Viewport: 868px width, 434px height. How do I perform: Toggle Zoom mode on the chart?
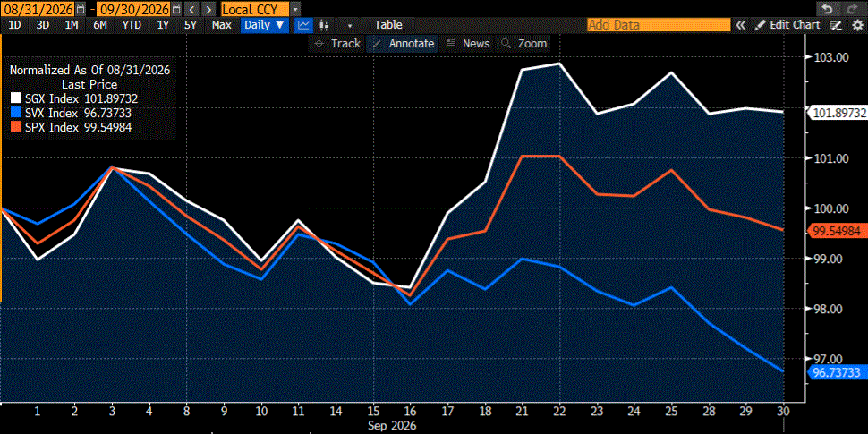tap(524, 44)
